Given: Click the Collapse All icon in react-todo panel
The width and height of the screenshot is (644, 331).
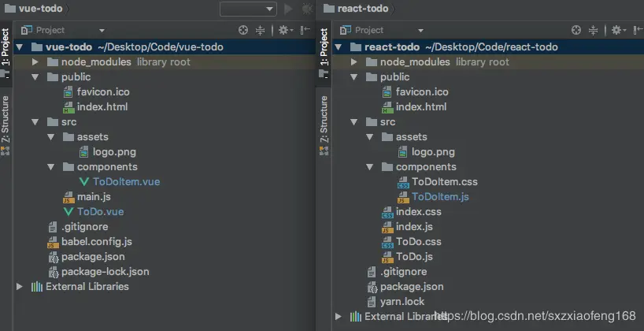Looking at the screenshot, I should [593, 30].
